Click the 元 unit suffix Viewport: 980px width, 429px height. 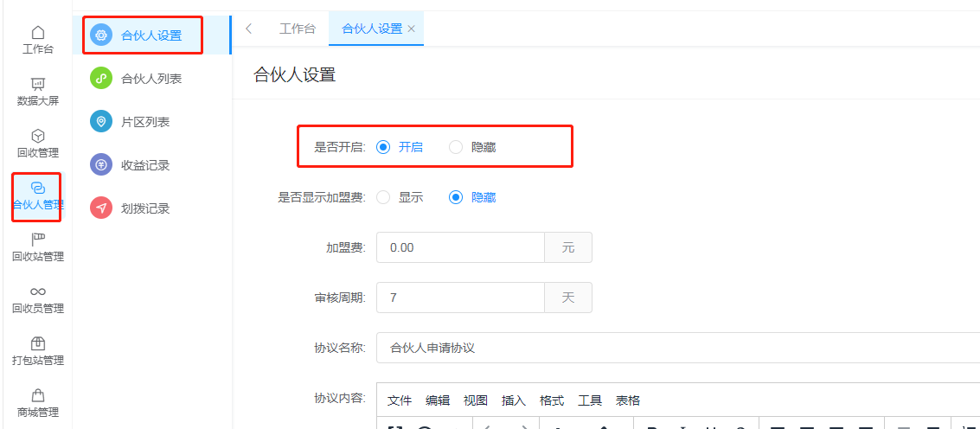(x=568, y=247)
